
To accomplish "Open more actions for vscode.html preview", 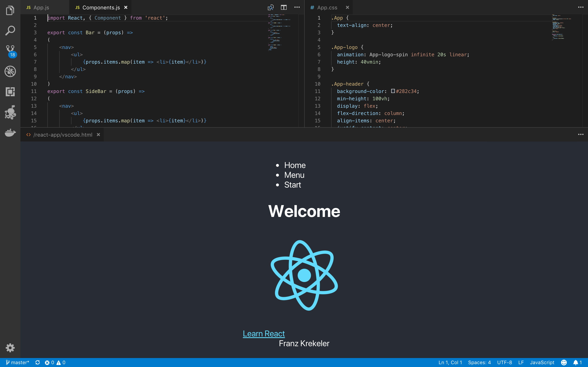I will (580, 135).
